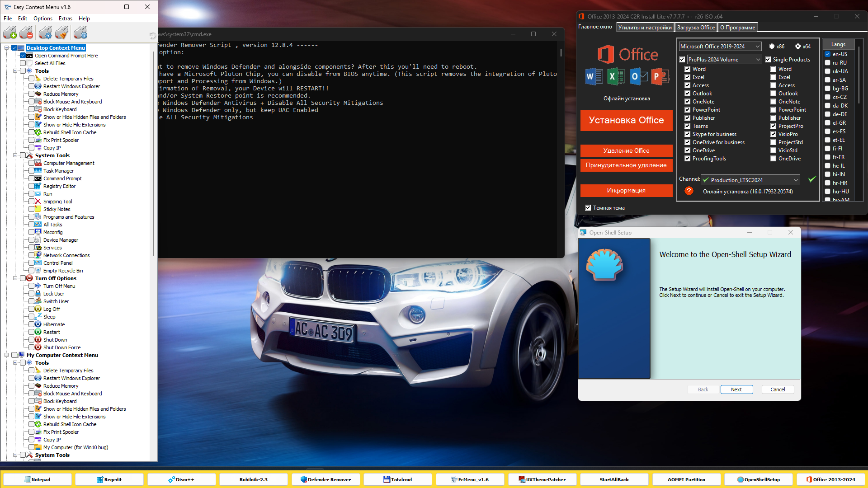Click Next in the Open-Shell Setup wizard
Screen dimensions: 868x488
736,389
